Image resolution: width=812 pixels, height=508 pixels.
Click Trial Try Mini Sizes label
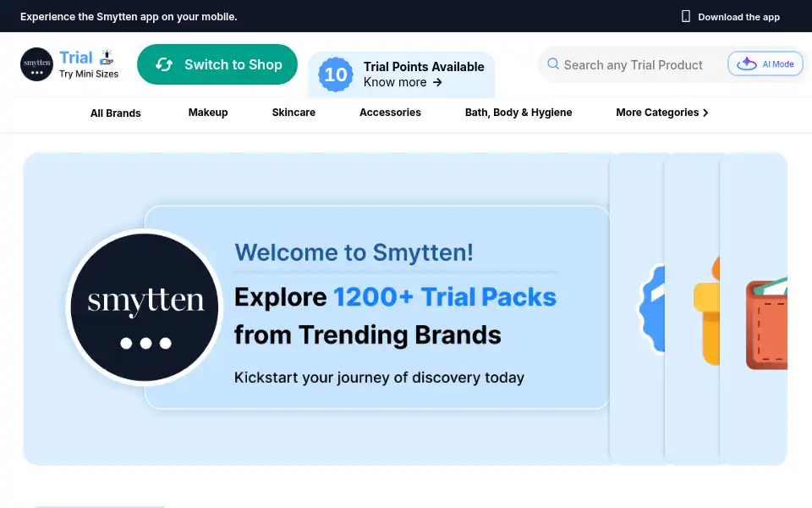pyautogui.click(x=89, y=64)
